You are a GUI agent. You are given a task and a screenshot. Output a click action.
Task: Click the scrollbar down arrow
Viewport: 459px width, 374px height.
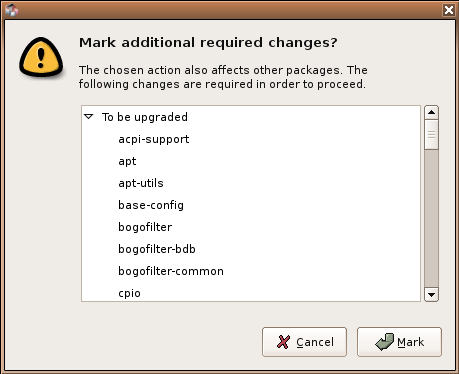point(431,294)
